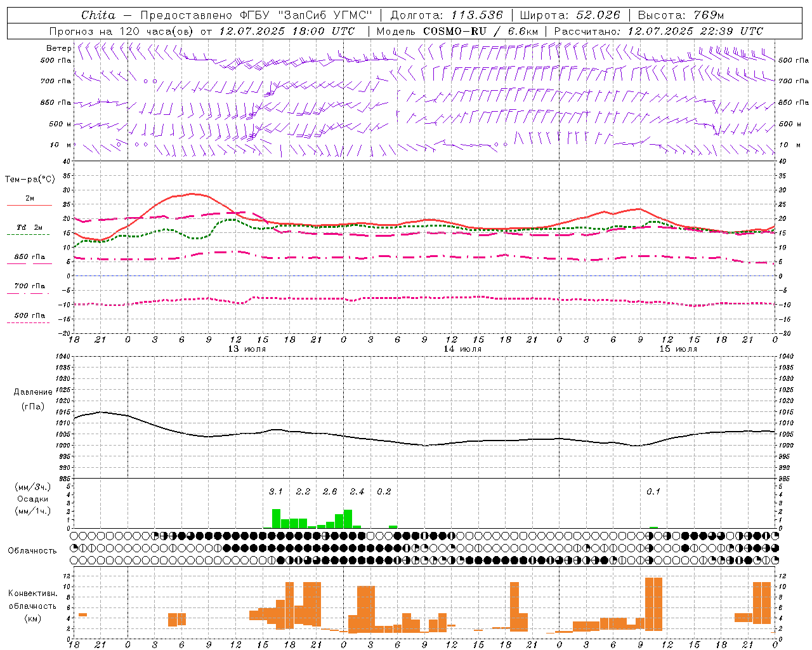Click the tallest green precipitation bar under 3.1
Screen dimensions: 812x650
[x=276, y=519]
